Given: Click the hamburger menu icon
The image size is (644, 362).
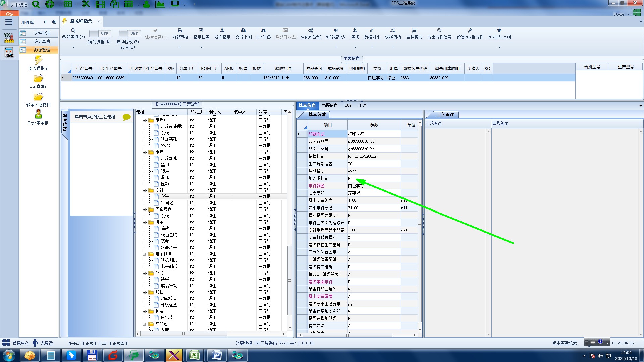Looking at the screenshot, I should click(9, 22).
